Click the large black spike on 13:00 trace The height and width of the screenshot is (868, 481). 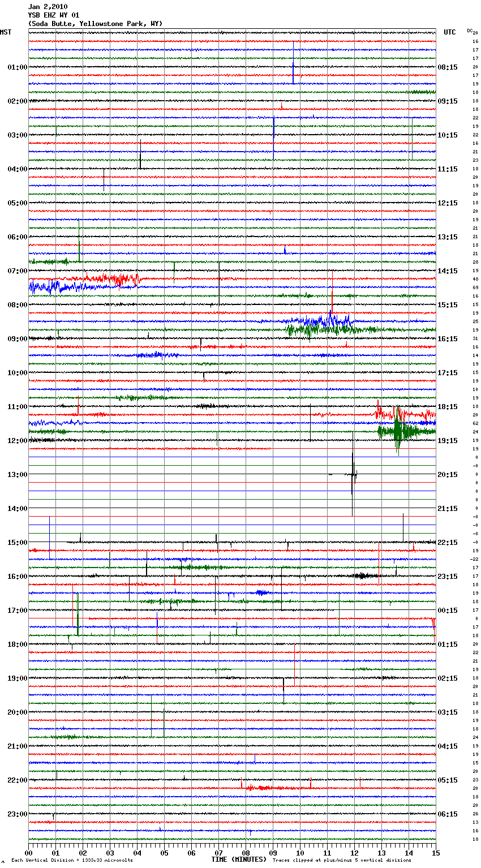pyautogui.click(x=353, y=474)
